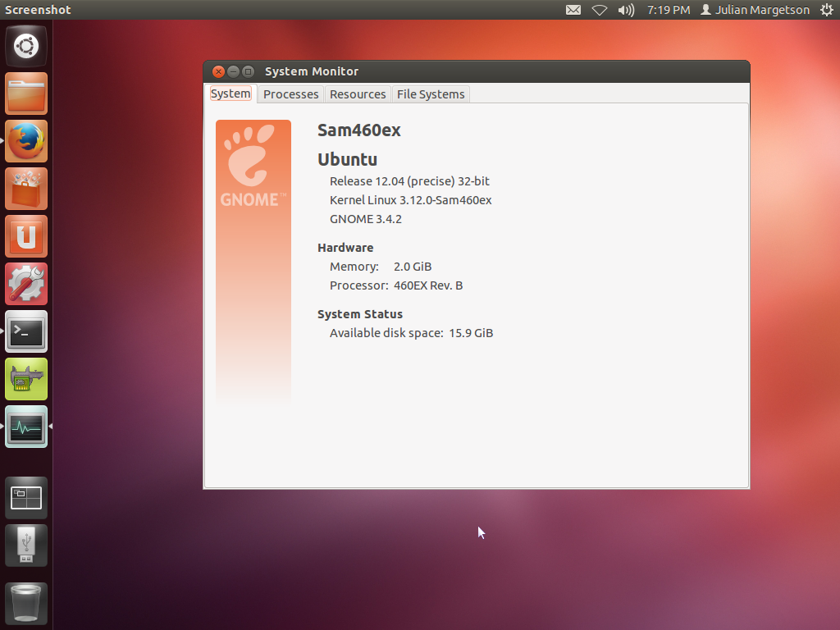Open the sound volume indicator menu
840x630 pixels.
tap(626, 10)
